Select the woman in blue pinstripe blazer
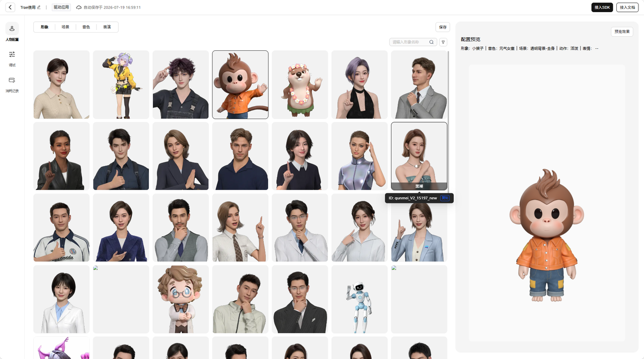644x359 pixels. click(121, 228)
